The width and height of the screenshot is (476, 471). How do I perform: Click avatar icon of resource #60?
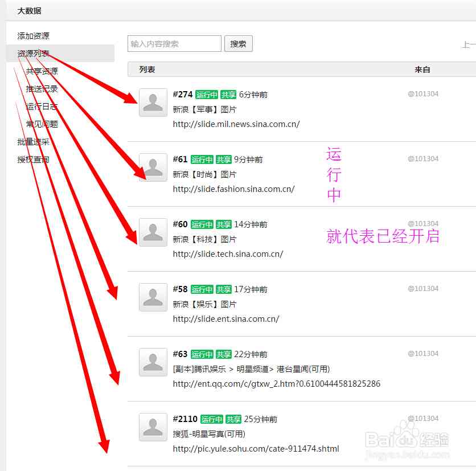click(153, 232)
